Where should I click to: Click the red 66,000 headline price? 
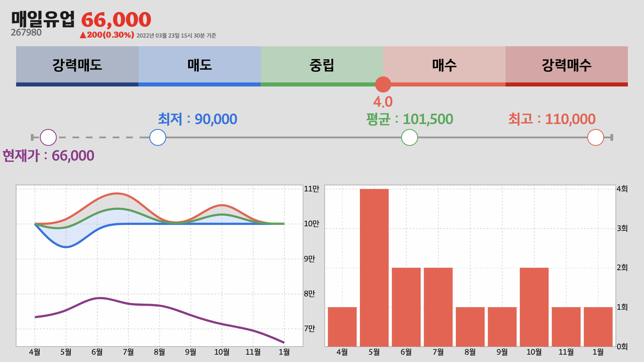(116, 20)
